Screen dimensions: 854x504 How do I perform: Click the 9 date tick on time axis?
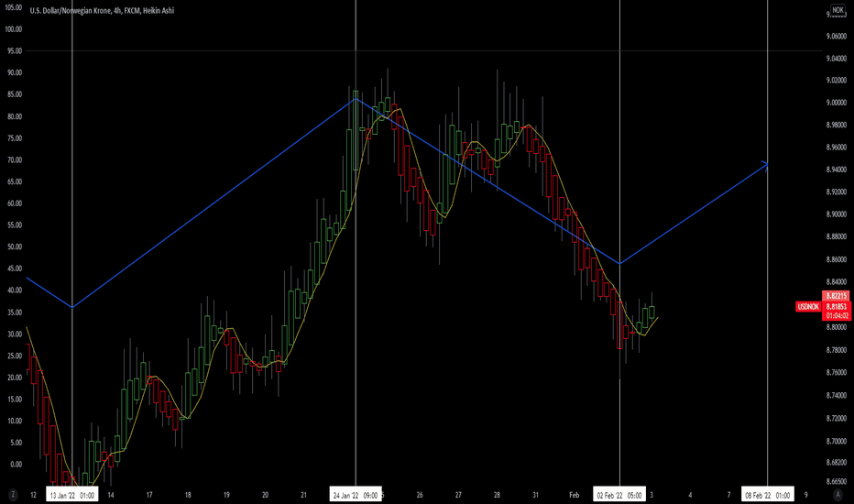tap(806, 495)
